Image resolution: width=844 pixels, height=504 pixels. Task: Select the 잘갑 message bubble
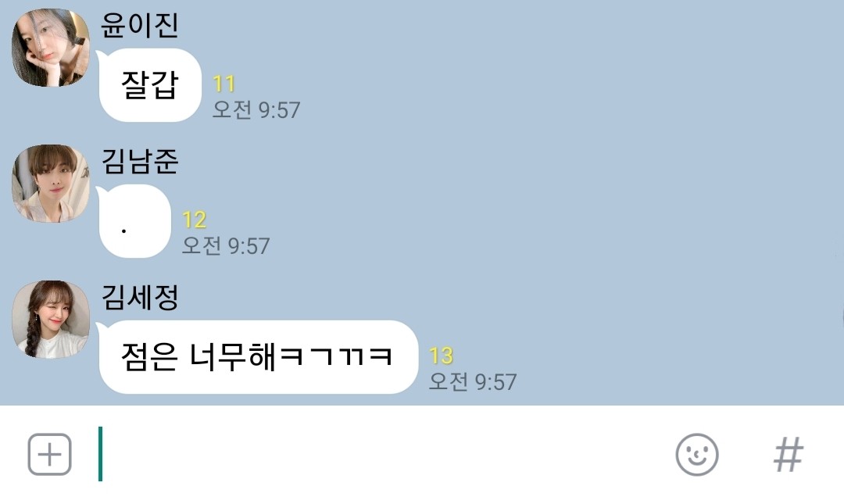pyautogui.click(x=149, y=85)
